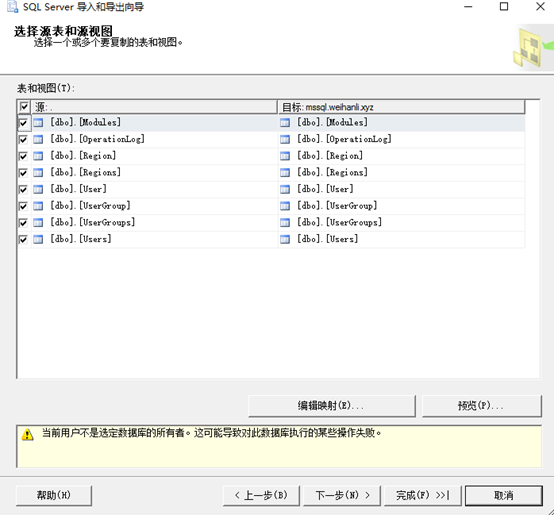
Task: Click the 目标: mssql.weihanli.xyz column header
Action: pos(401,107)
